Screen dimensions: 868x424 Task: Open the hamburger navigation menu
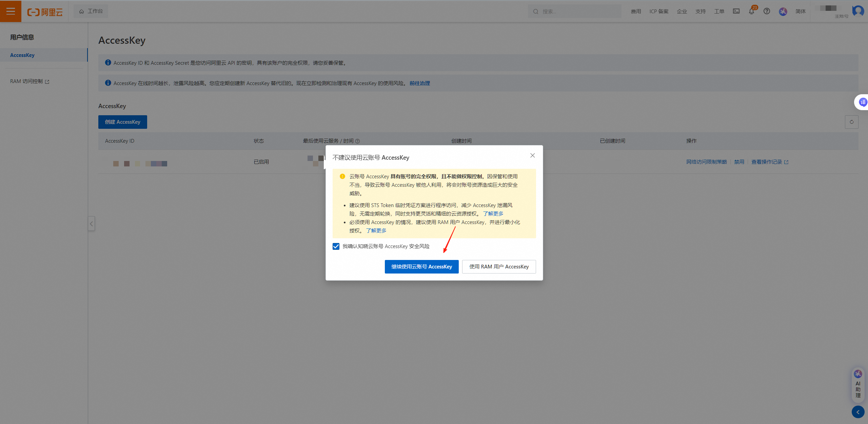11,11
